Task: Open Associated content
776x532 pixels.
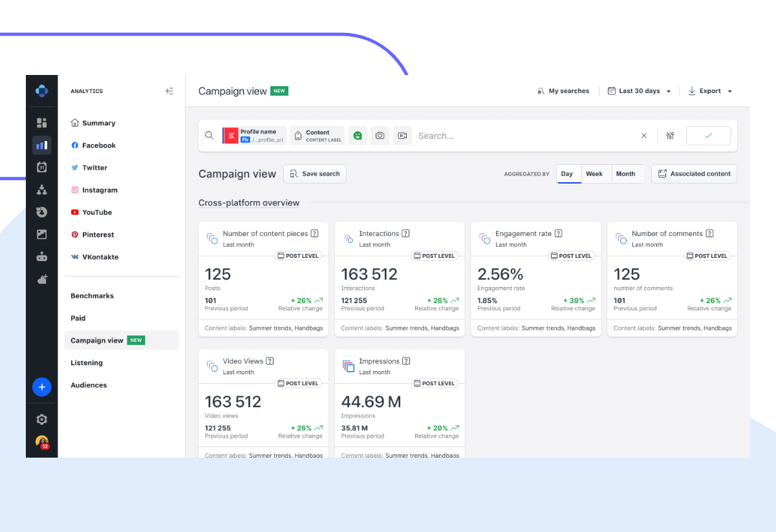Action: [694, 173]
